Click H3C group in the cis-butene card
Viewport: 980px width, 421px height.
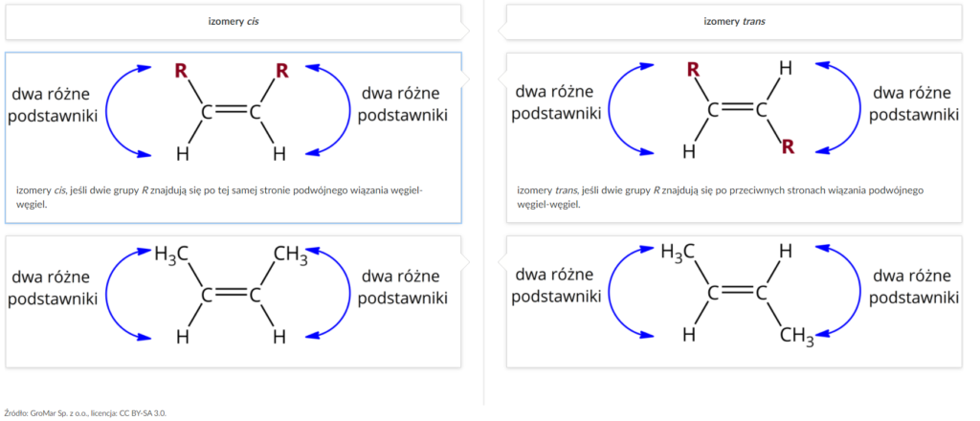coord(172,255)
